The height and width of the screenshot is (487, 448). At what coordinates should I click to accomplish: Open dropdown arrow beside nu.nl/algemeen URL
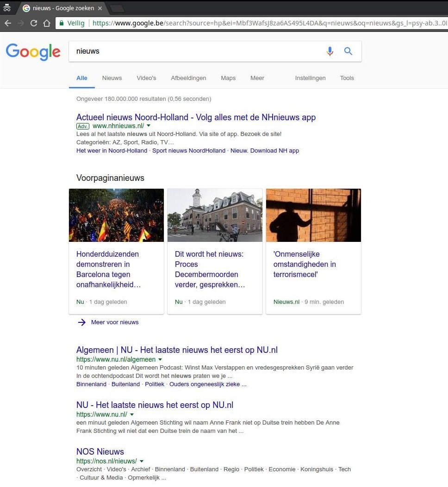click(x=160, y=359)
